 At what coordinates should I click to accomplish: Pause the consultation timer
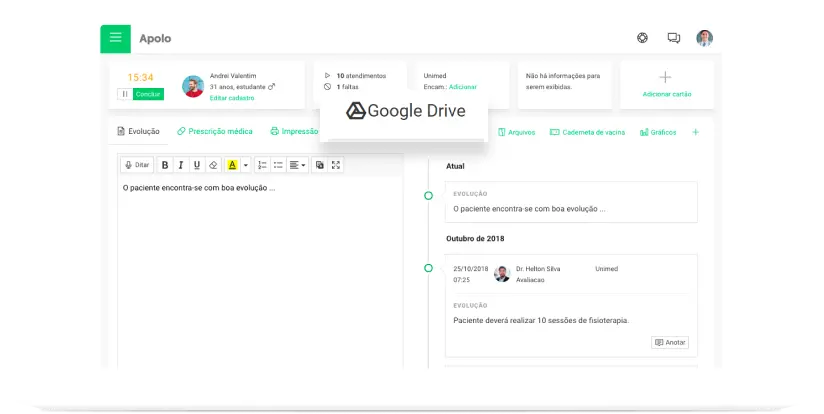point(125,94)
